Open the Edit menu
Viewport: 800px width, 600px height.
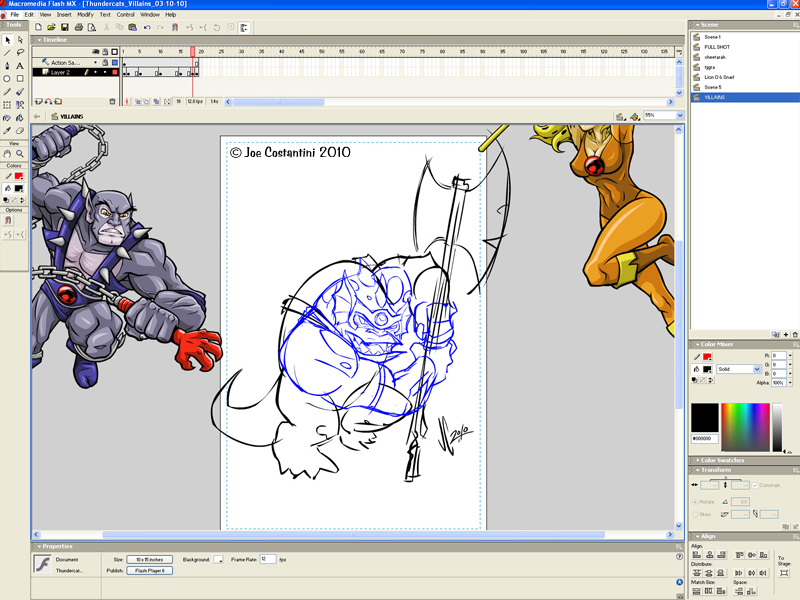coord(29,15)
